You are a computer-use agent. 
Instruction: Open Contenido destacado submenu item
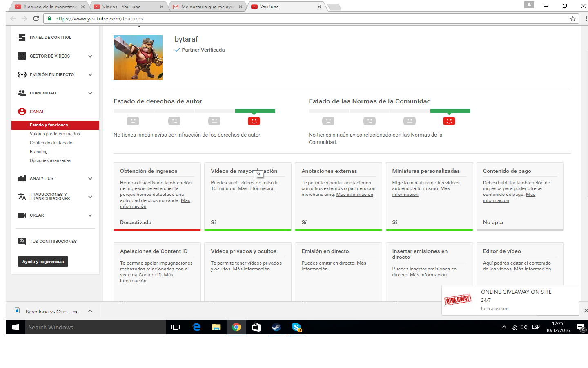(x=51, y=143)
